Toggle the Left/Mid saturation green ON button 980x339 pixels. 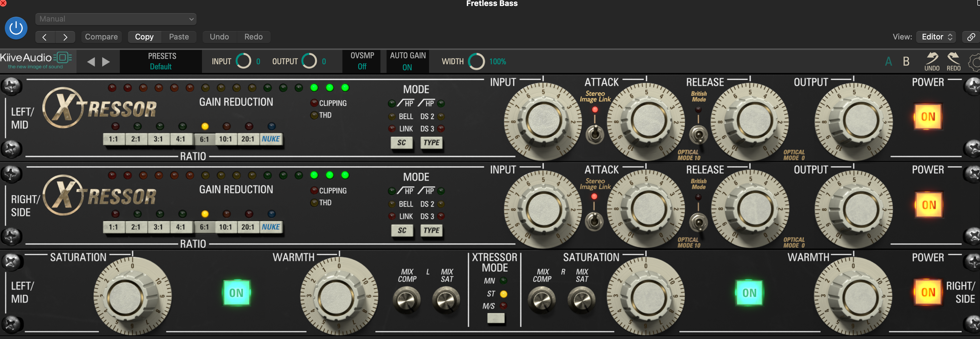pos(236,293)
